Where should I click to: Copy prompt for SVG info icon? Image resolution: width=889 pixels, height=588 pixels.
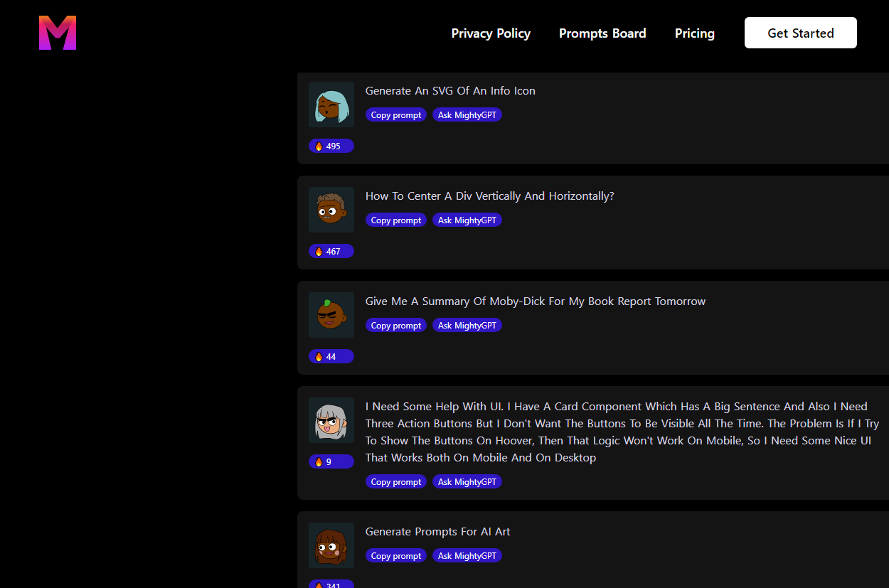coord(396,114)
